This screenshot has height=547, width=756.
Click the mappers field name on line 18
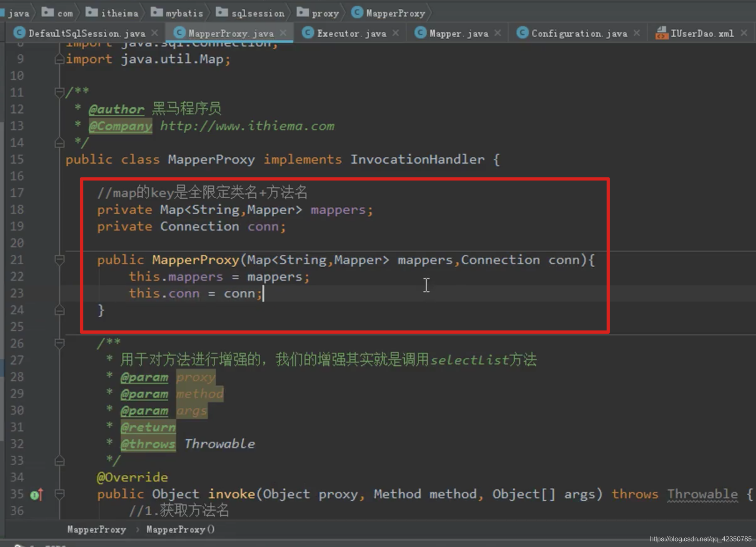click(338, 210)
